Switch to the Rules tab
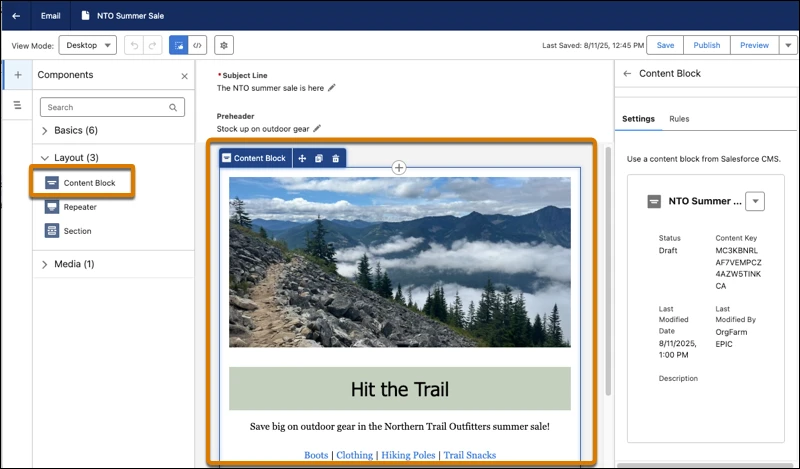This screenshot has width=800, height=469. (679, 119)
